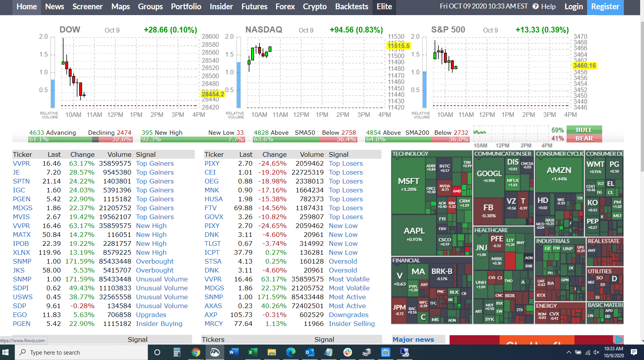Open the SPTN ticker link
This screenshot has height=360, width=644.
tap(21, 181)
